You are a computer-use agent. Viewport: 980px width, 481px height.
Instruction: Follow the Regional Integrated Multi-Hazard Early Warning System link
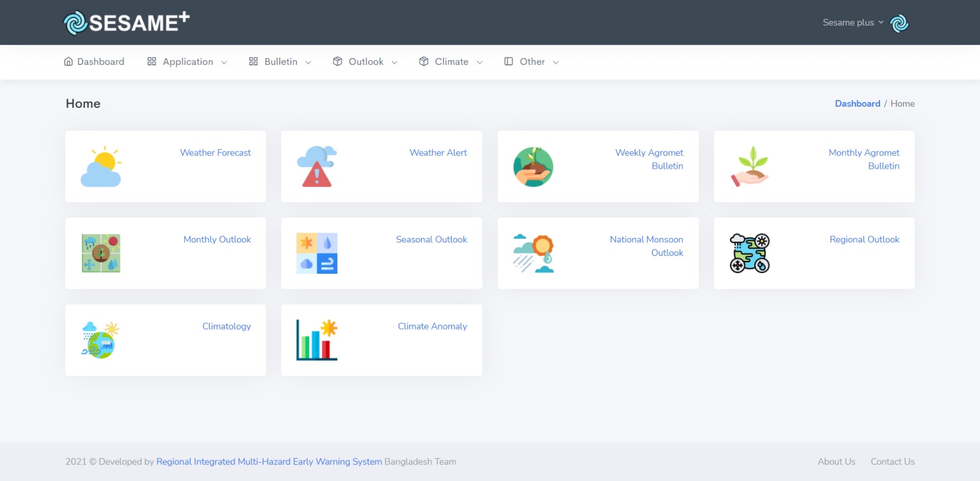point(269,461)
